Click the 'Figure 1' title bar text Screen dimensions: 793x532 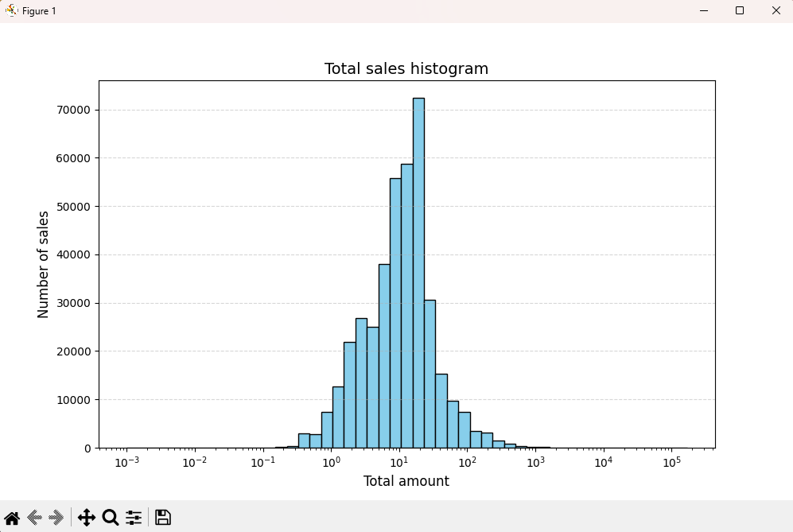click(x=39, y=10)
